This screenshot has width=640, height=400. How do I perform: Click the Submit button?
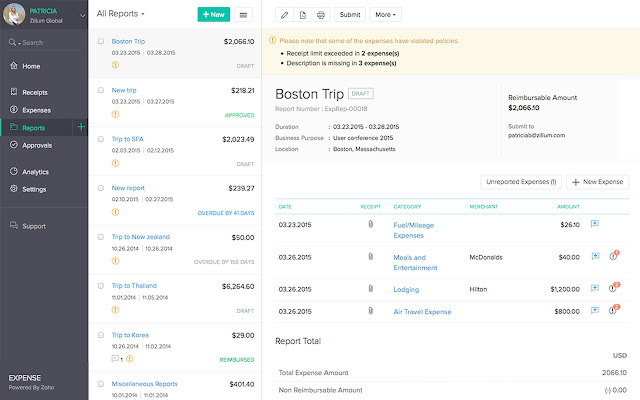click(x=350, y=15)
